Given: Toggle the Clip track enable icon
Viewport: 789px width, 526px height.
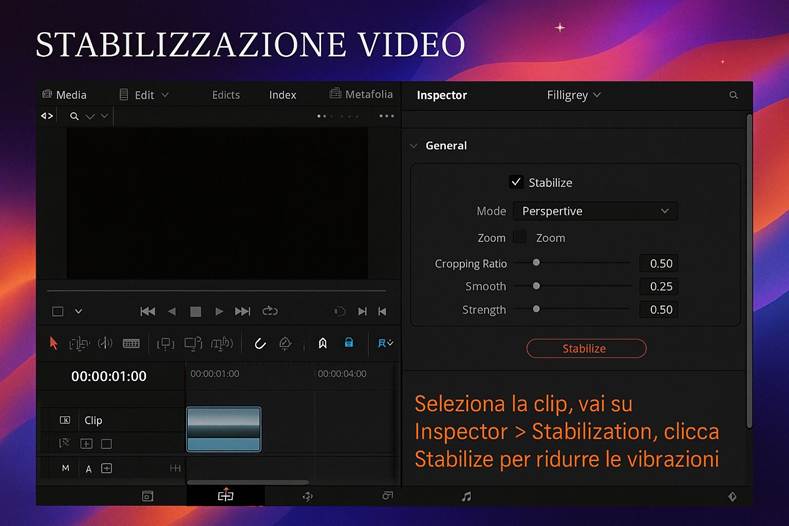Looking at the screenshot, I should click(x=65, y=420).
